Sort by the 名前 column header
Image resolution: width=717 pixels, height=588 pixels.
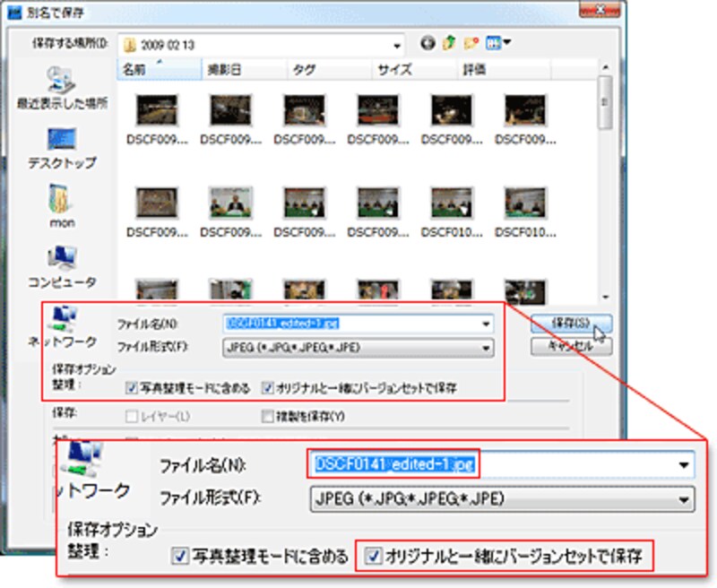pyautogui.click(x=159, y=70)
